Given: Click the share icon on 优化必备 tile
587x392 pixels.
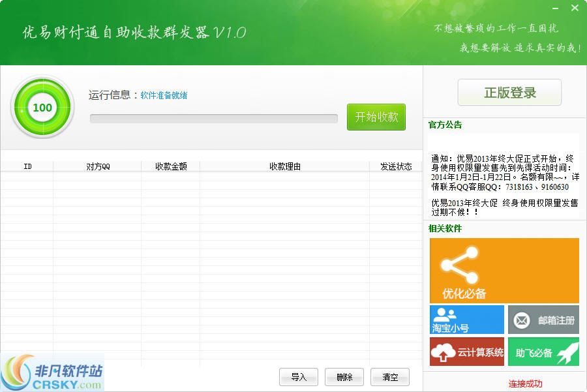Looking at the screenshot, I should [x=460, y=264].
